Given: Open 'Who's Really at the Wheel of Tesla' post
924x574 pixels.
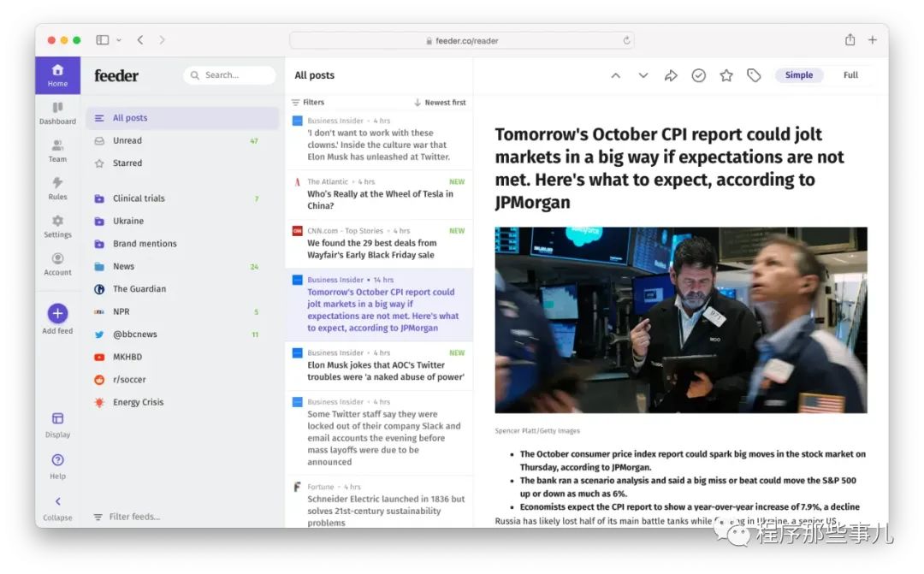Looking at the screenshot, I should (379, 194).
